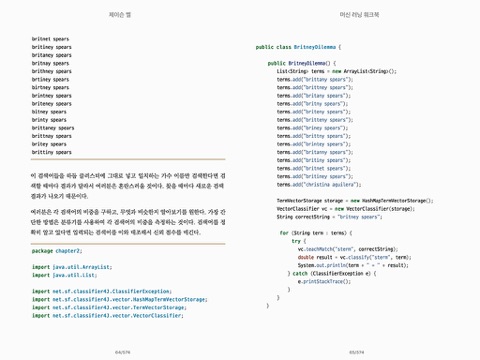Click the terms.add("brittny spears") line
Image resolution: width=480 pixels, height=360 pixels.
[x=313, y=136]
